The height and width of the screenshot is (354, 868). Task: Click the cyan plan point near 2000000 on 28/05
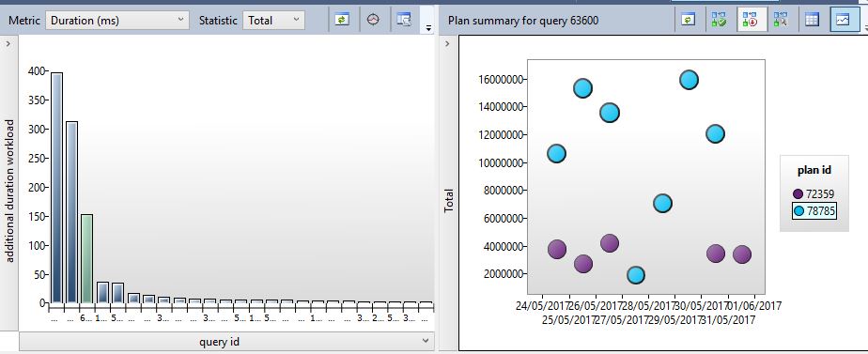pyautogui.click(x=636, y=274)
